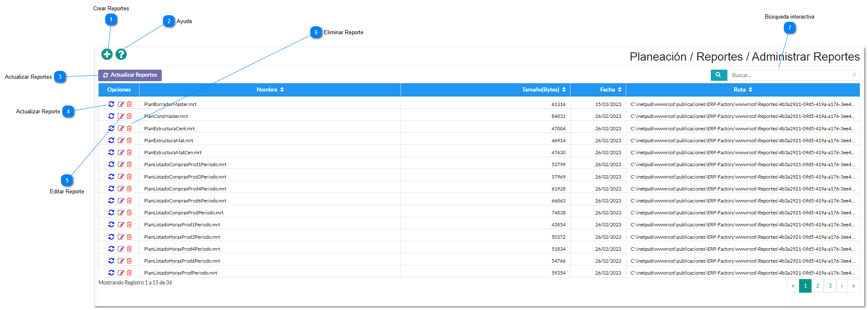
Task: Sort table by Tamaño(Bytes) column
Action: 486,89
